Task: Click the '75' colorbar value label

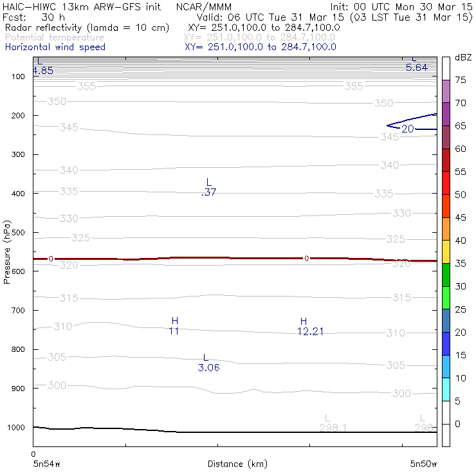Action: click(x=460, y=80)
